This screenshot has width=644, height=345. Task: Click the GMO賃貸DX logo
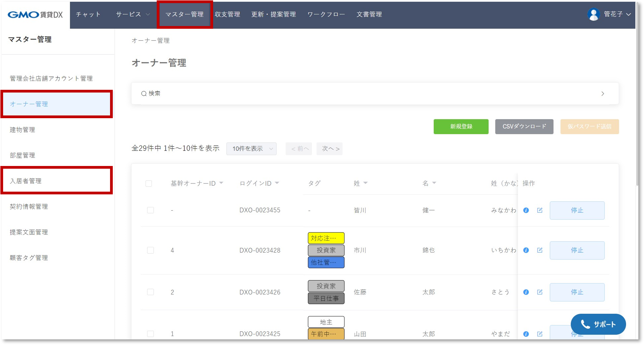pos(35,15)
